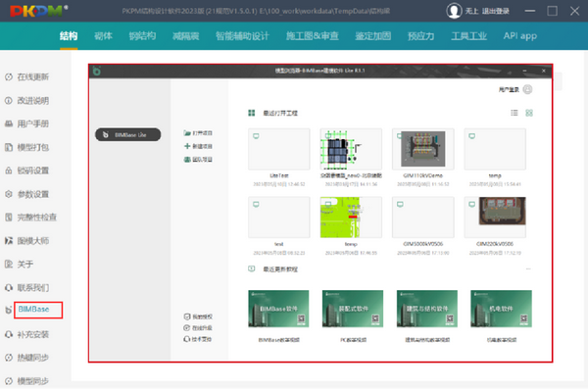Open the 关于 about entry

coord(20,265)
